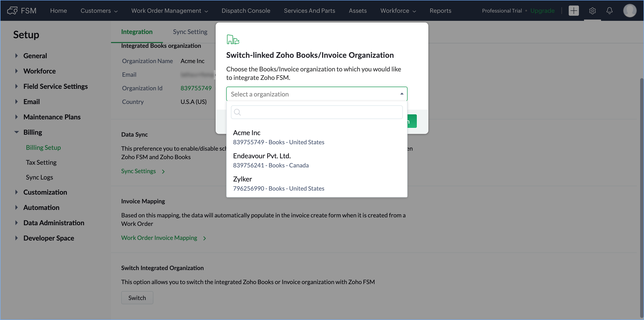Click the plus quick-create icon
This screenshot has width=644, height=320.
pos(574,10)
